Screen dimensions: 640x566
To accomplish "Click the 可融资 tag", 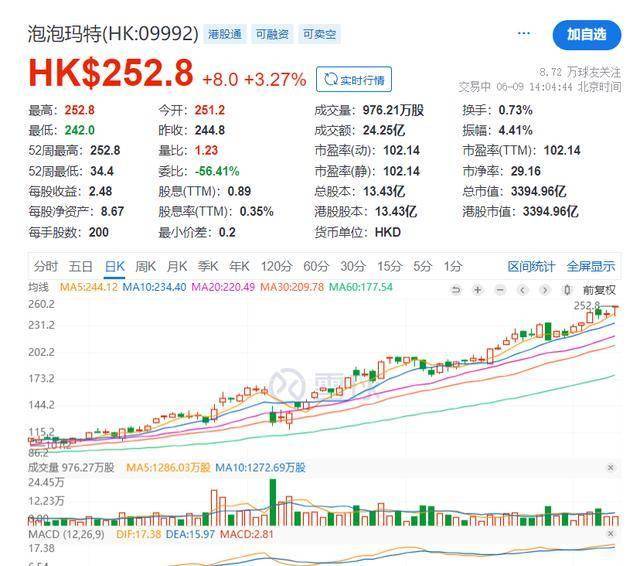I will [x=272, y=34].
